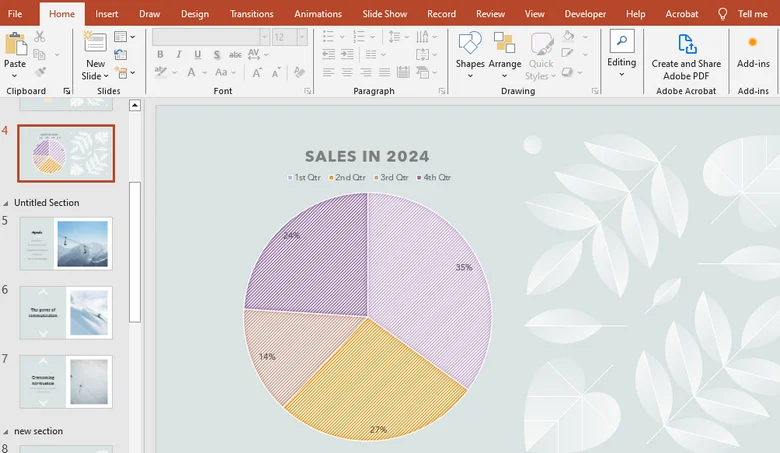Image resolution: width=780 pixels, height=453 pixels.
Task: Open the Shapes gallery
Action: click(470, 55)
